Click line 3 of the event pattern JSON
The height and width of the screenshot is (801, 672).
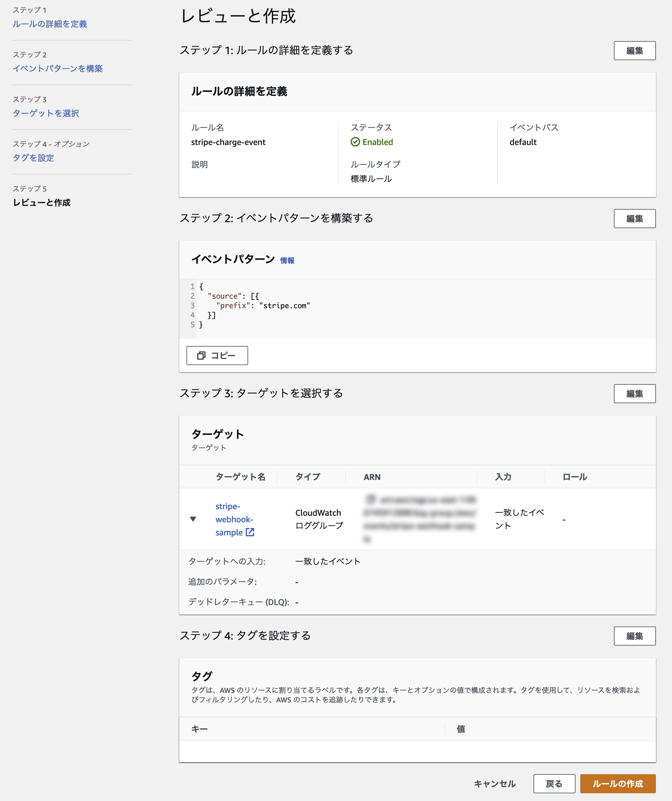263,306
